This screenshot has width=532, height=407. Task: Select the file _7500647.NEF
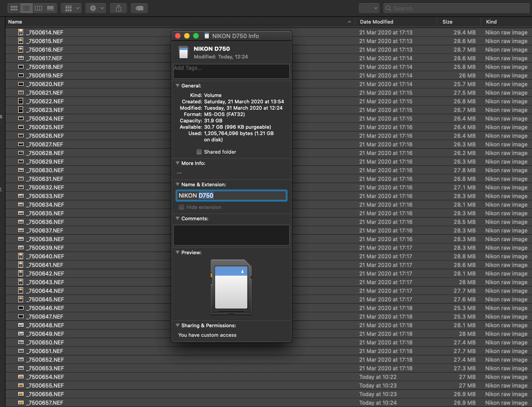[x=44, y=316]
